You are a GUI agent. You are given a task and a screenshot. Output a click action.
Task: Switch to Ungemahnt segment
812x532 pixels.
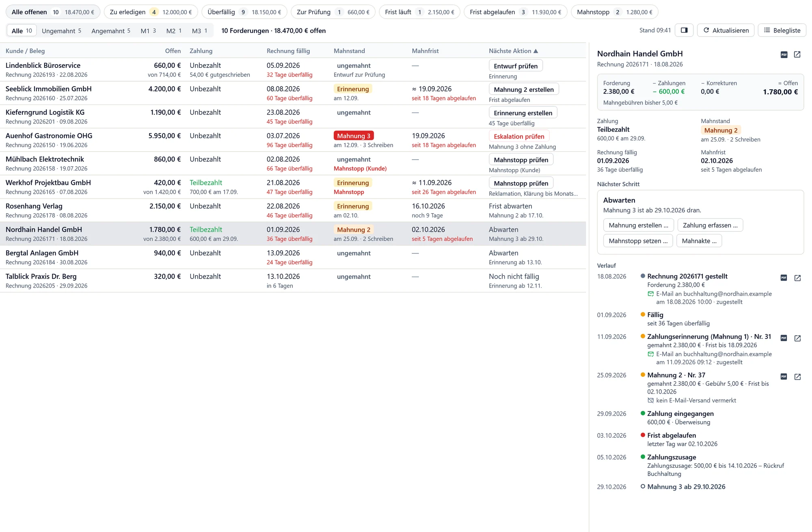click(61, 31)
